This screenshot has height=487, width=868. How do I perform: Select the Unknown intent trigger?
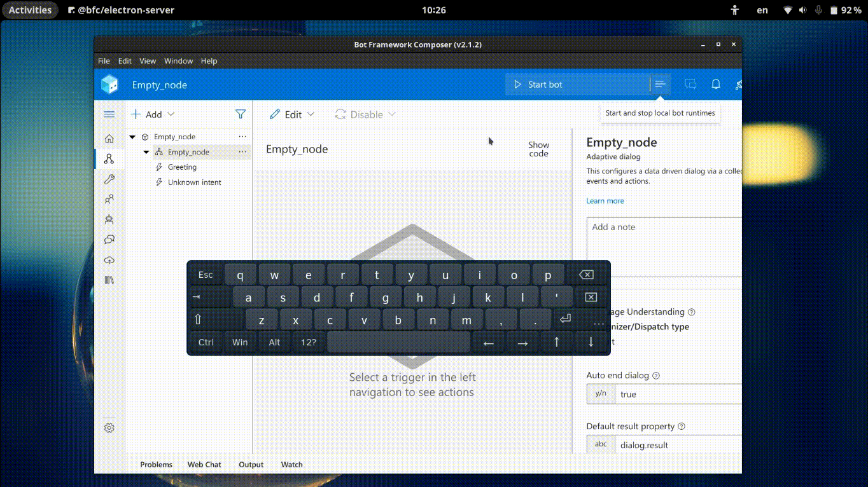195,182
